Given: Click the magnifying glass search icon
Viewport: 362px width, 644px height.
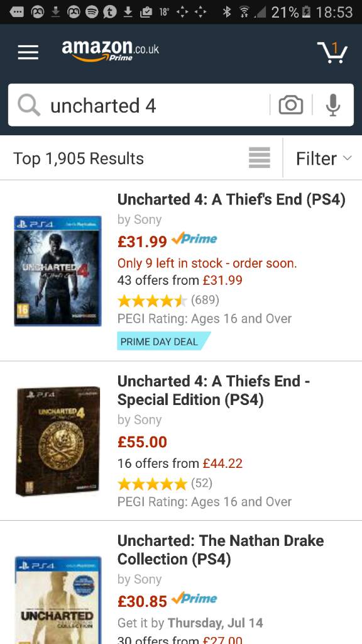Looking at the screenshot, I should pyautogui.click(x=29, y=106).
